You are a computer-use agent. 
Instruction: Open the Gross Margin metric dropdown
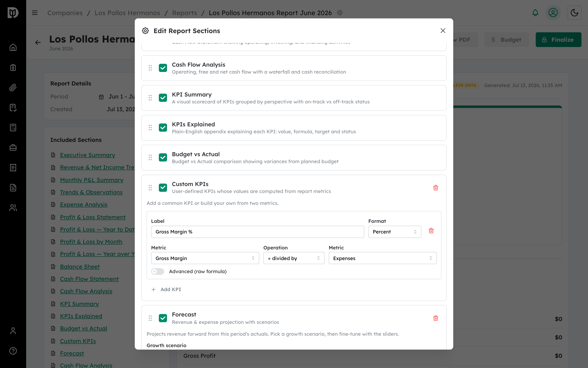pos(205,258)
